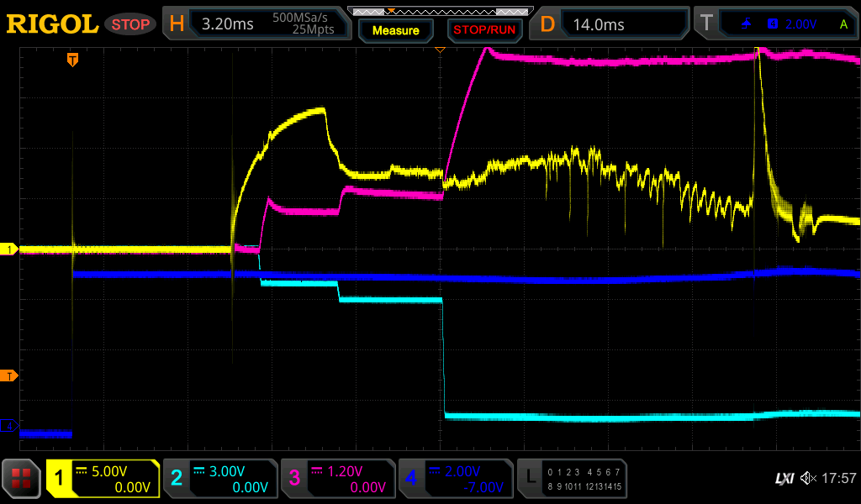Click the LXI network status icon

click(784, 479)
